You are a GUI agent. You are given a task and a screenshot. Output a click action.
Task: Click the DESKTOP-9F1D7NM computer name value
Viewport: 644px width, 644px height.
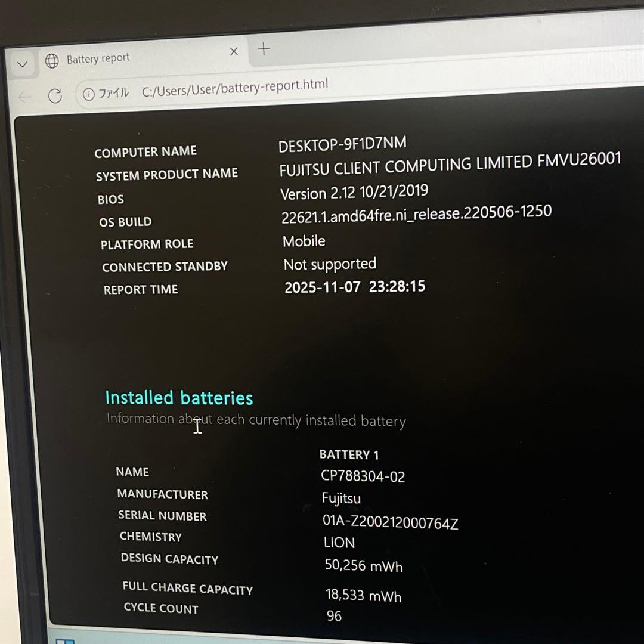coord(342,144)
